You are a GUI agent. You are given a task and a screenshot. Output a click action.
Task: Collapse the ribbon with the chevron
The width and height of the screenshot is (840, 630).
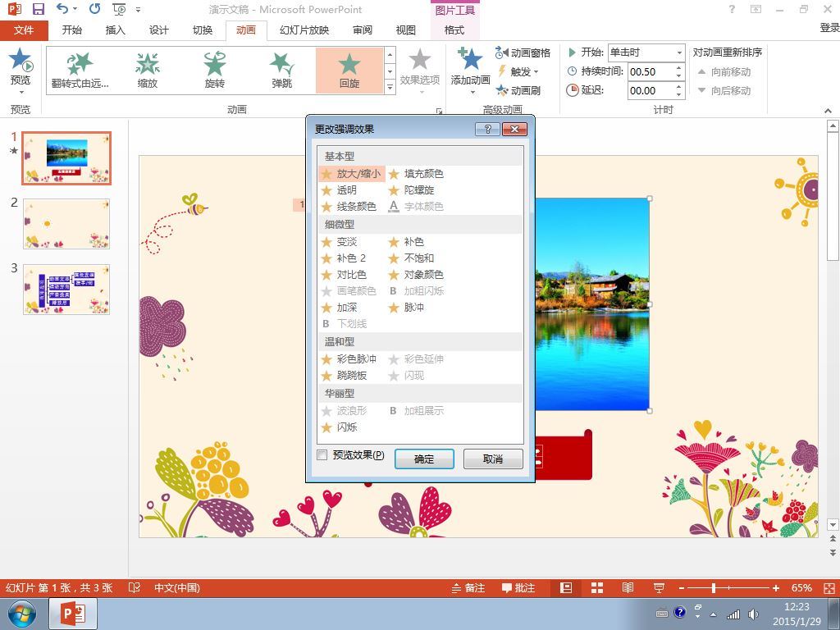(829, 111)
